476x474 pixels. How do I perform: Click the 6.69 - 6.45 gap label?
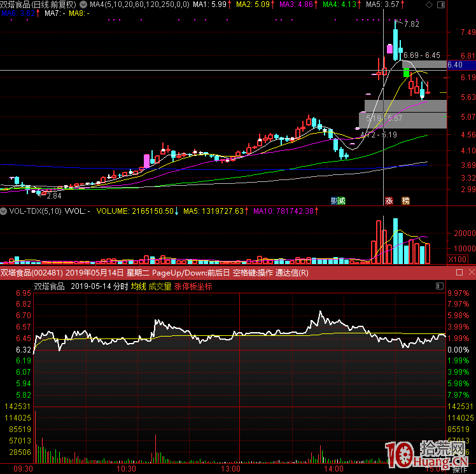[x=422, y=55]
